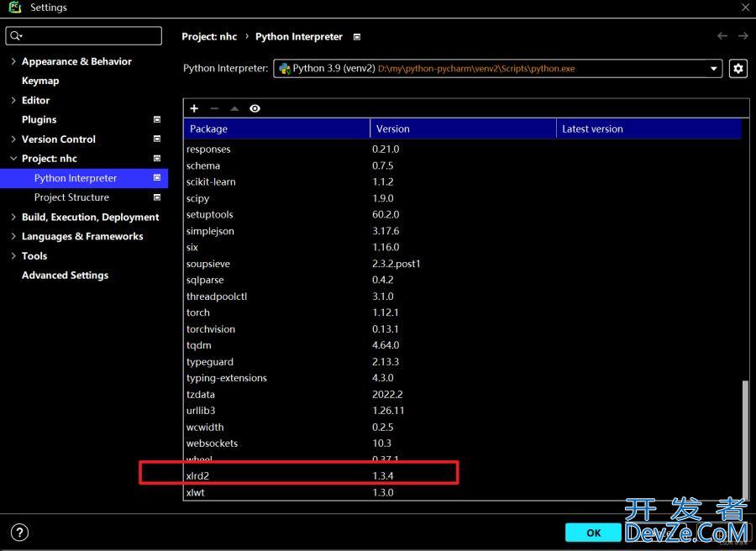The image size is (756, 551).
Task: Click the project icon next to Project Structure
Action: point(157,197)
